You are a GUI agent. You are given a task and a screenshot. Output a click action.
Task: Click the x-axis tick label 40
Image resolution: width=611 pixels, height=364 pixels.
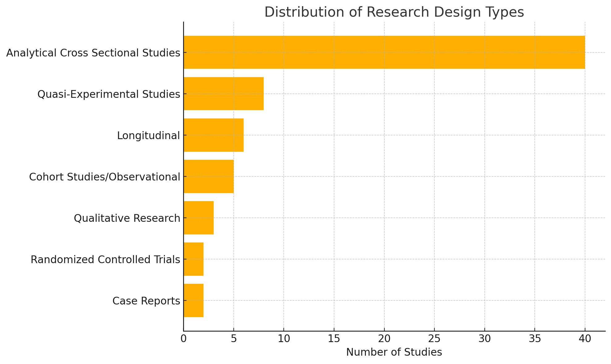(585, 339)
